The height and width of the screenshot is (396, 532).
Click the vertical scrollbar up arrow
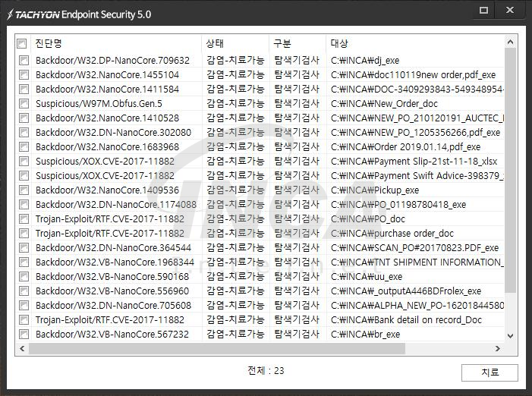tap(510, 42)
